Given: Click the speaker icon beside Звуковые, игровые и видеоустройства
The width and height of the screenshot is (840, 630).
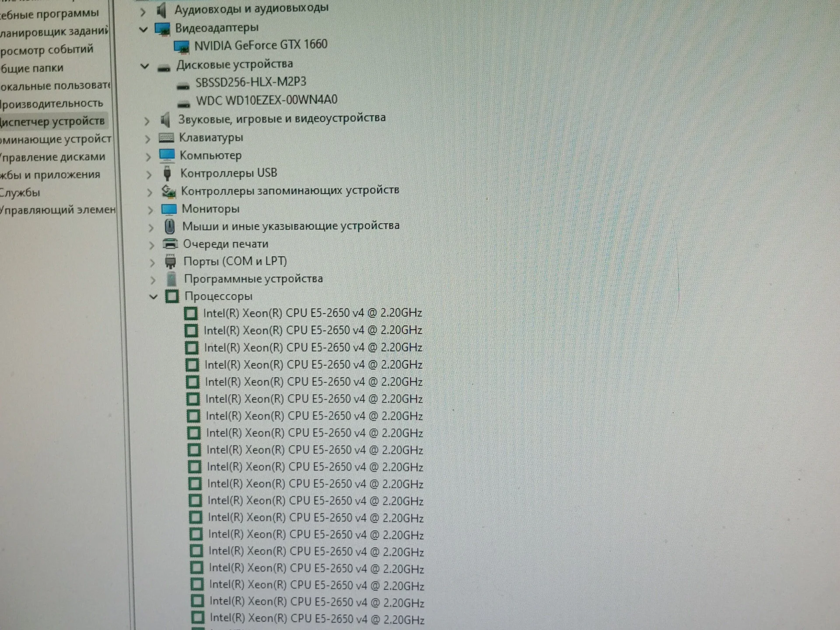Looking at the screenshot, I should point(165,119).
